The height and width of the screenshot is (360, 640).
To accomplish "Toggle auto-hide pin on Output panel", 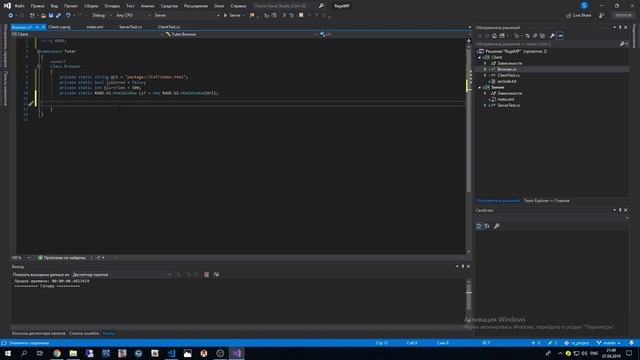I will pyautogui.click(x=462, y=267).
